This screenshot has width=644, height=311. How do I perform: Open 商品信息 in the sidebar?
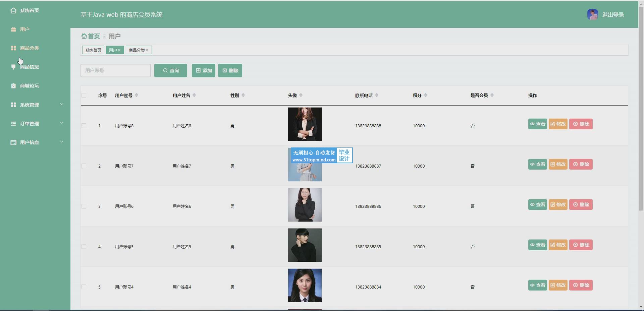coord(30,67)
